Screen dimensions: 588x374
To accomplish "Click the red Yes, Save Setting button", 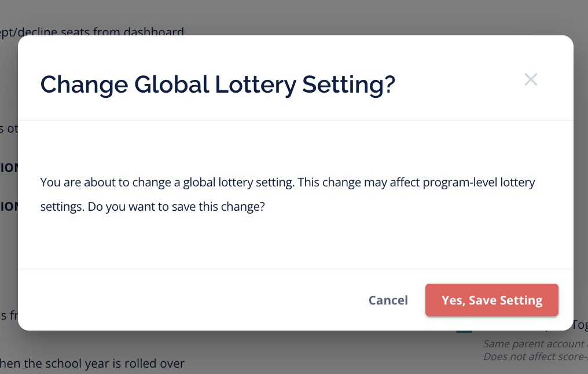I will (x=491, y=300).
